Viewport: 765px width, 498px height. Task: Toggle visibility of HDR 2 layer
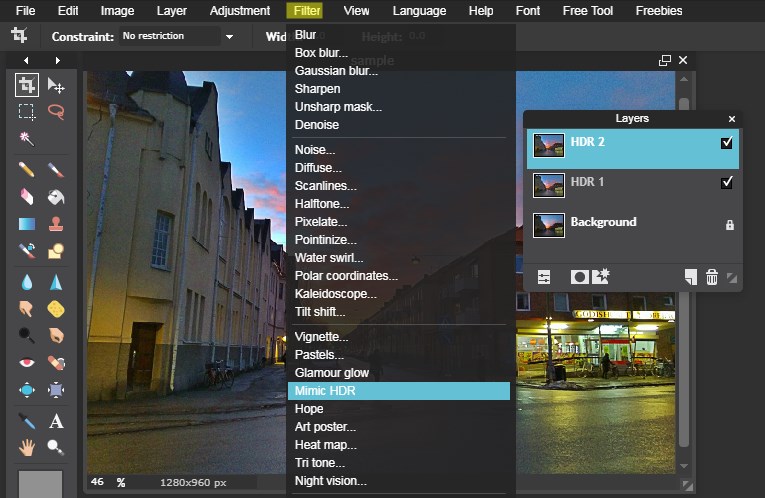click(x=726, y=142)
